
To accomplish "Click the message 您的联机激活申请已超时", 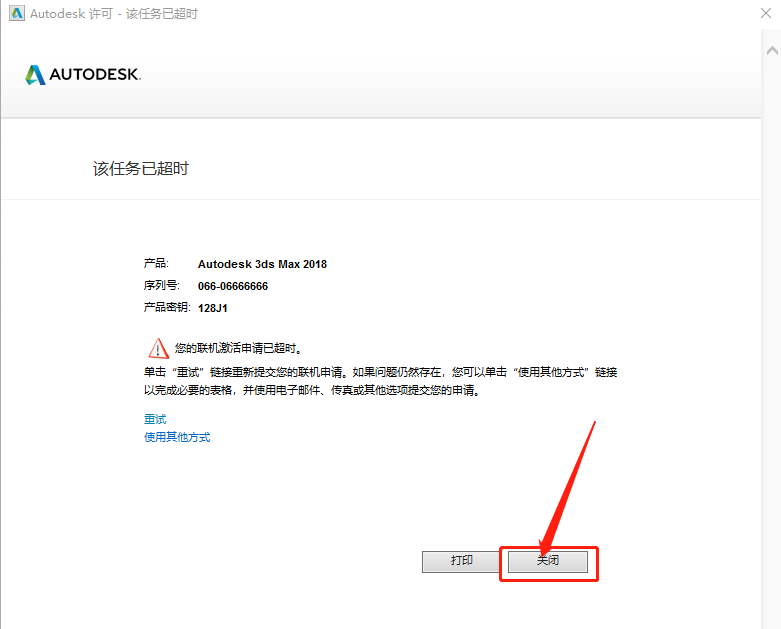I will (239, 348).
